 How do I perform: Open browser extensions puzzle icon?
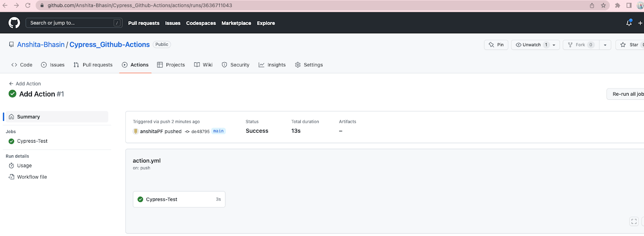[x=617, y=5]
